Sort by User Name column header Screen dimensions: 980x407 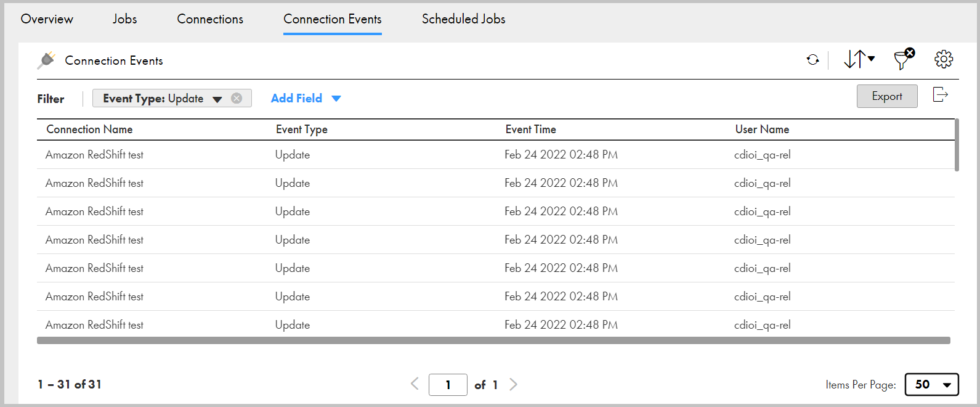tap(762, 129)
